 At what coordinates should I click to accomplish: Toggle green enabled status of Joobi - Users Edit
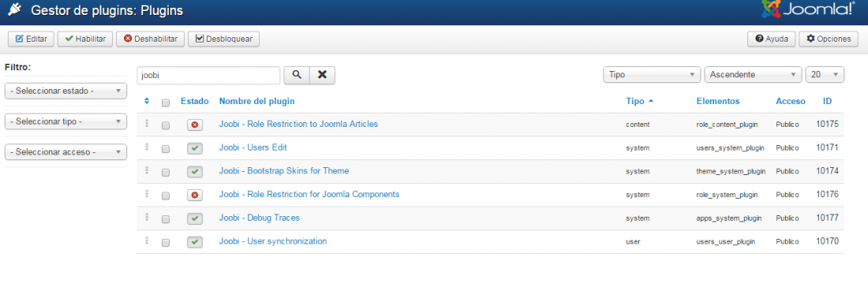click(x=195, y=148)
